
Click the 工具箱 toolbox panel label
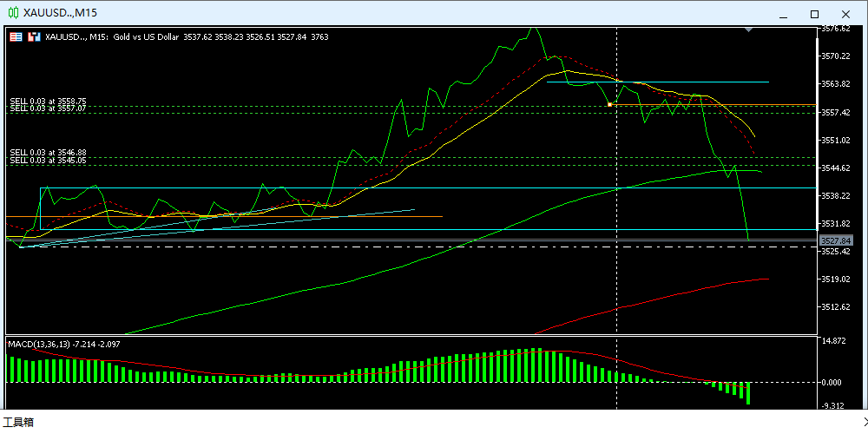point(18,423)
